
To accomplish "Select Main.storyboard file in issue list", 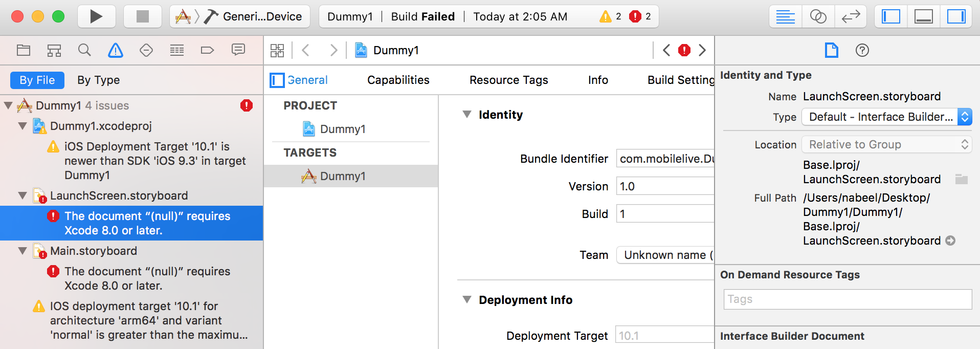I will tap(94, 251).
